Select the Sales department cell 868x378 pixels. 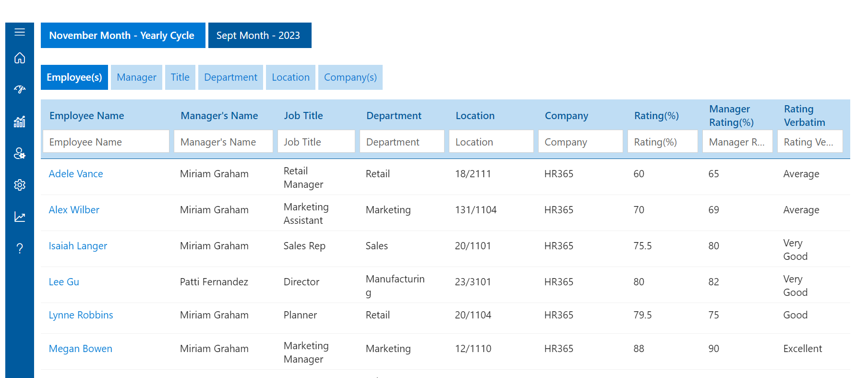(376, 246)
